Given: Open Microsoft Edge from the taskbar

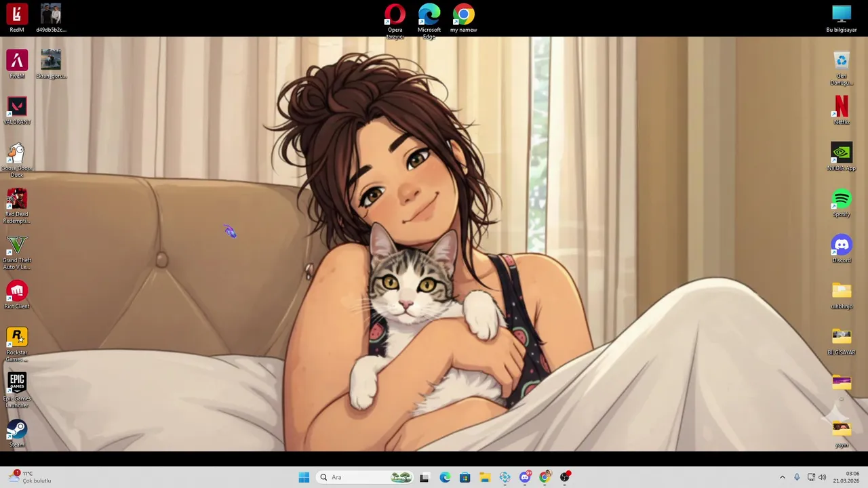Looking at the screenshot, I should click(x=445, y=477).
